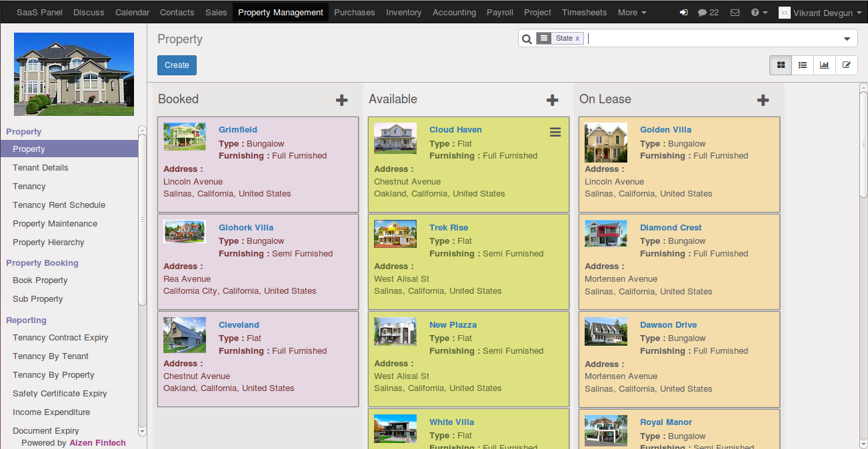Add a new card to Available column
The height and width of the screenshot is (449, 868).
552,100
